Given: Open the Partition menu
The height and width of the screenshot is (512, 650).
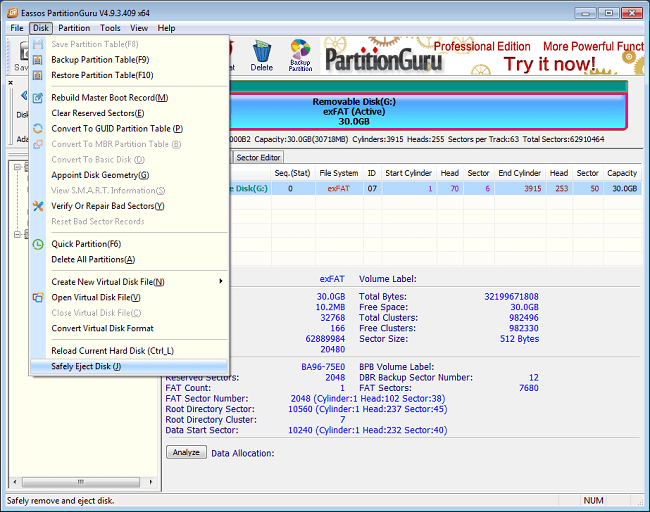Looking at the screenshot, I should click(74, 28).
